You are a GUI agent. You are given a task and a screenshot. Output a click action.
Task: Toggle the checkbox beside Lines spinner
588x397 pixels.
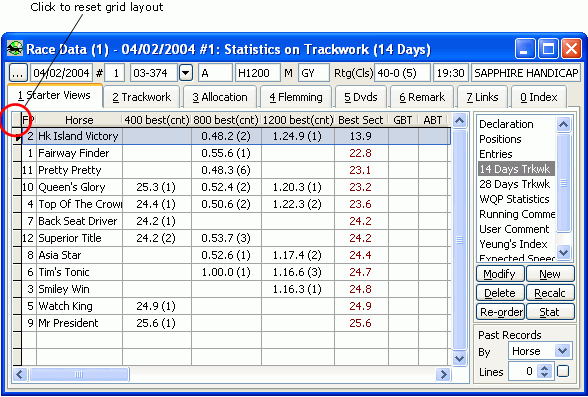pos(563,371)
